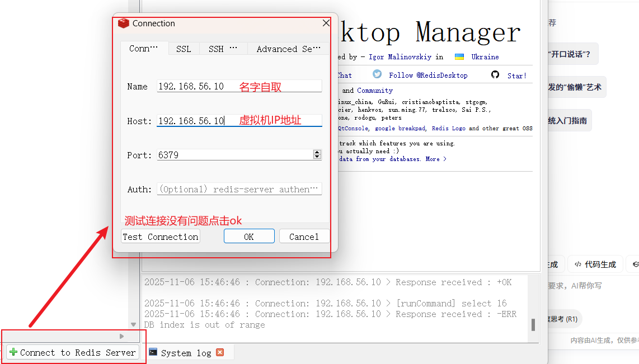Click the Auth password field
639x364 pixels.
tap(239, 189)
